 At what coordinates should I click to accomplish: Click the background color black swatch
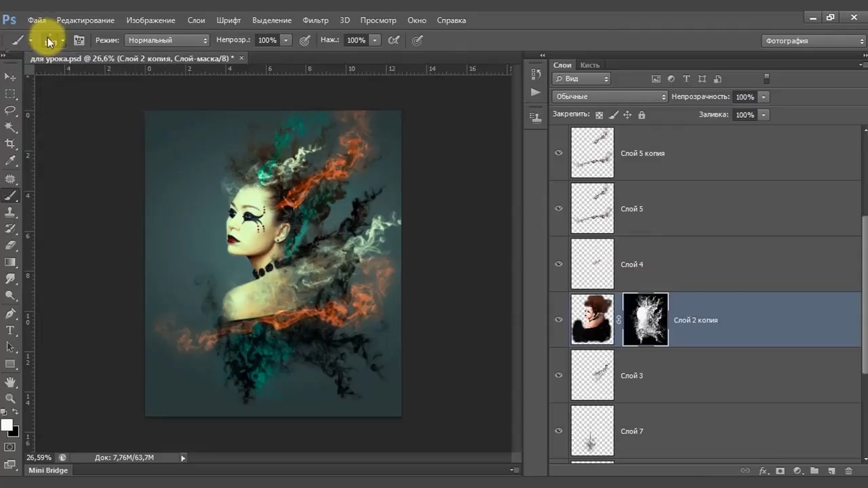point(15,432)
